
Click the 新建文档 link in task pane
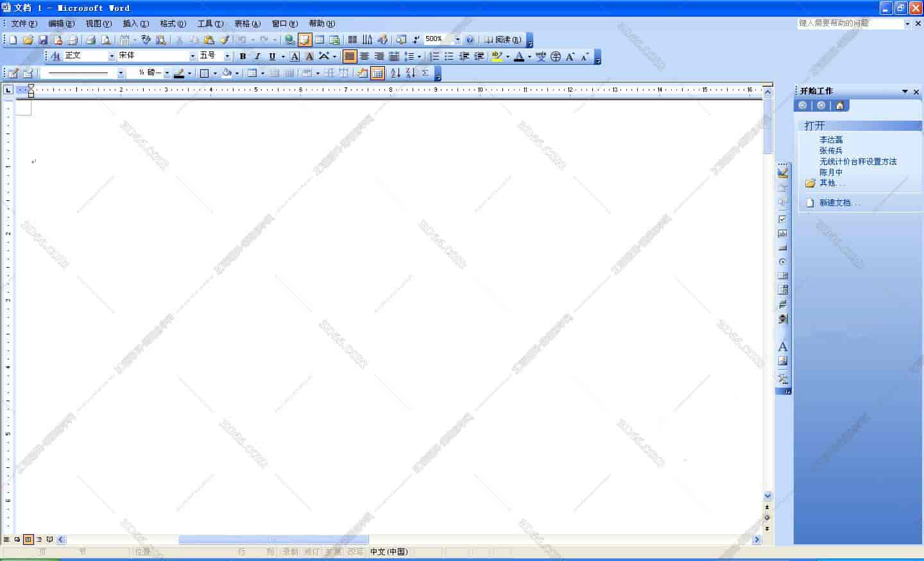click(x=839, y=203)
